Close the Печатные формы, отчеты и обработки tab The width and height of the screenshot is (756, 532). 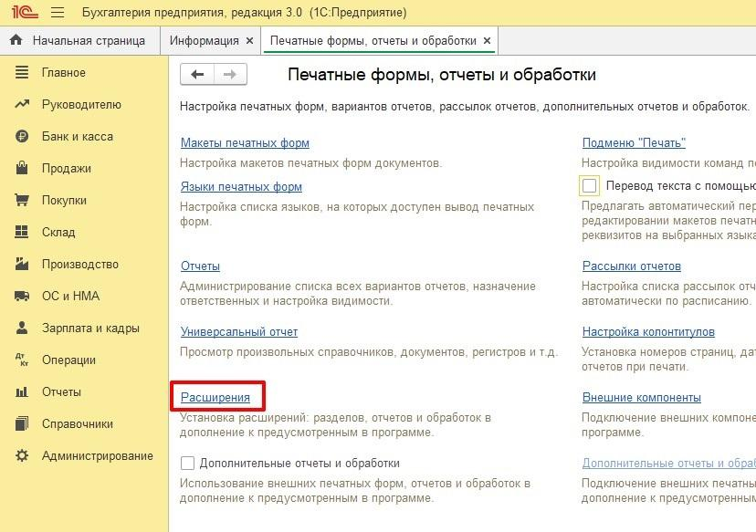pos(487,41)
